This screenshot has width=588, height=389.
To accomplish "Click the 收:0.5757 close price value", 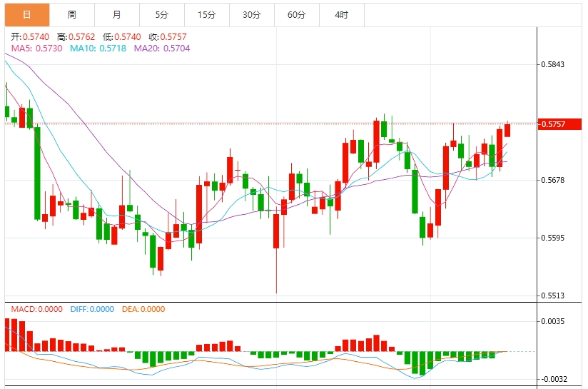I will click(x=168, y=37).
